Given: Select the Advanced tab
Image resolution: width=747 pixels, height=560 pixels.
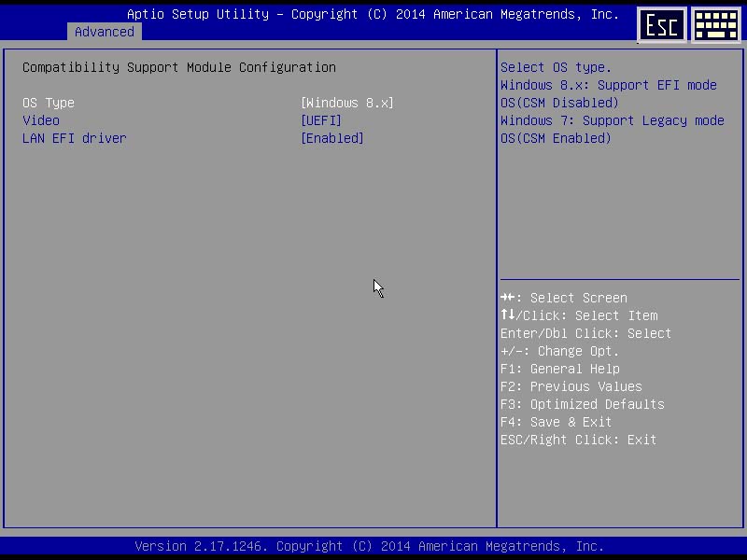Looking at the screenshot, I should [105, 32].
